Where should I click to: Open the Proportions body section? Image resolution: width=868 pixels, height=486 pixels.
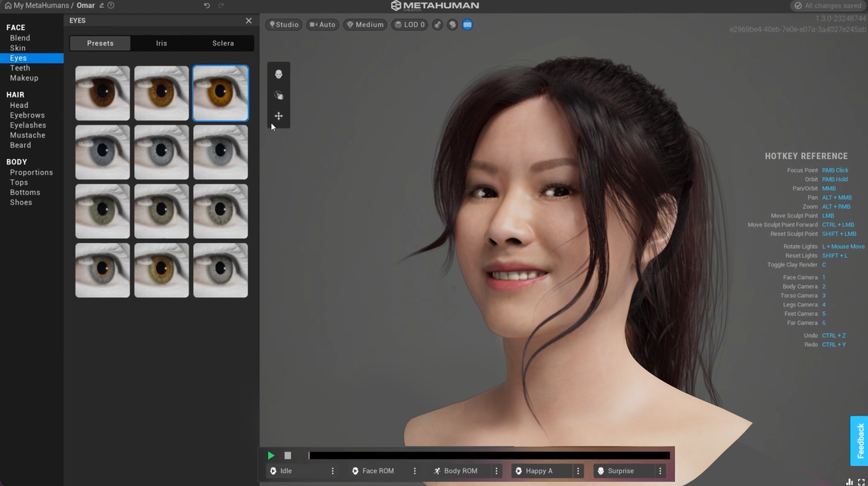pyautogui.click(x=31, y=172)
